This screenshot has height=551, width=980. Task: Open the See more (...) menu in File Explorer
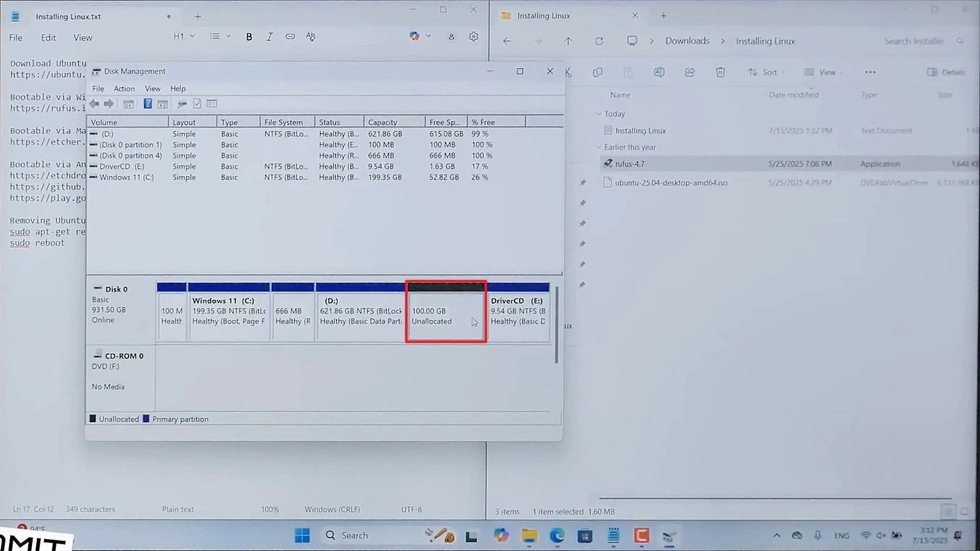pos(870,72)
